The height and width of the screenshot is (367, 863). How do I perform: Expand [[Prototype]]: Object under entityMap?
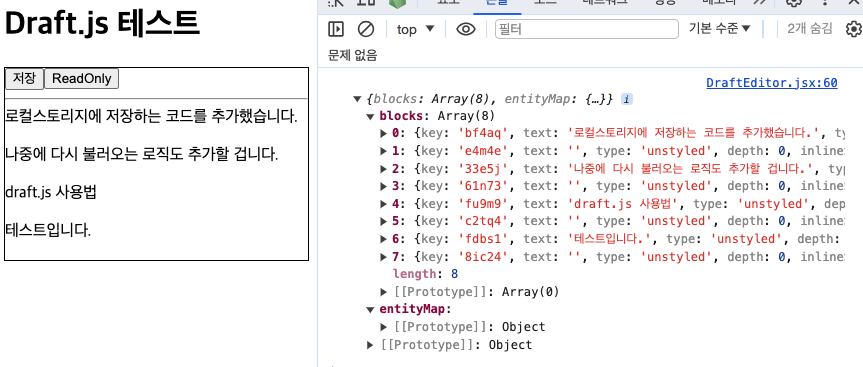pyautogui.click(x=384, y=327)
